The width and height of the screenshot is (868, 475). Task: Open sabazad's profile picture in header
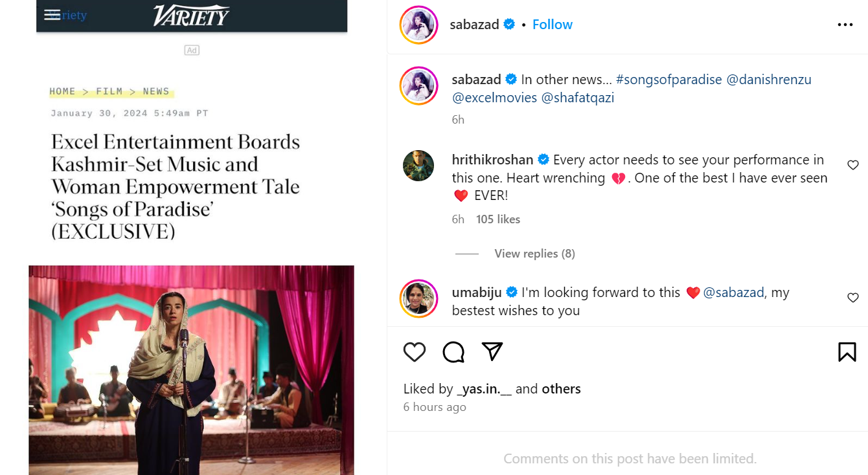418,25
